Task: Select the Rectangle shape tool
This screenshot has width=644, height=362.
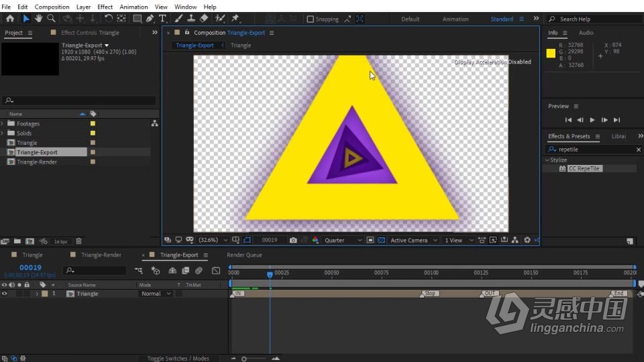Action: (x=137, y=19)
